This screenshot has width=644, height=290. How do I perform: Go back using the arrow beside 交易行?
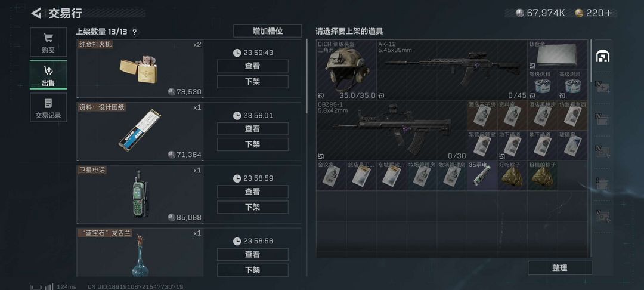point(36,14)
